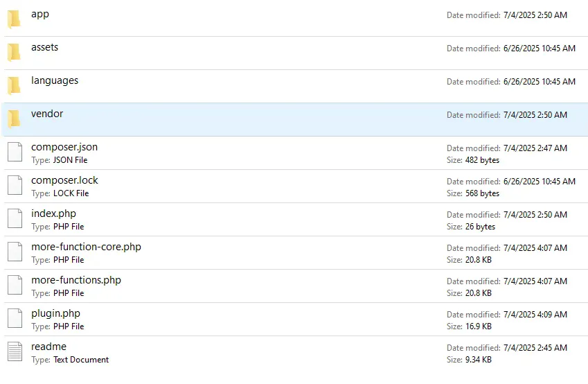
Task: Click the languages folder name
Action: tap(55, 80)
